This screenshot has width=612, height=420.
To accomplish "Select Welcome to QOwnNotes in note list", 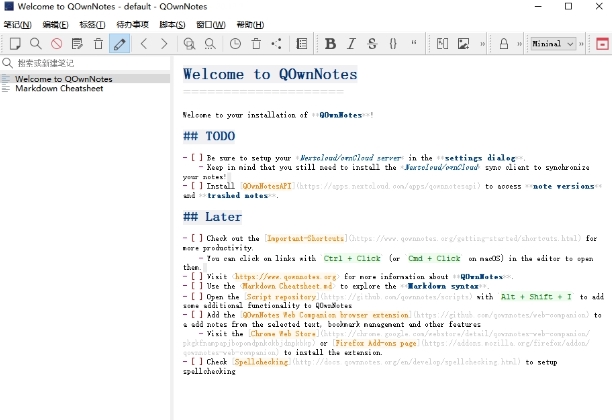I will (85, 79).
